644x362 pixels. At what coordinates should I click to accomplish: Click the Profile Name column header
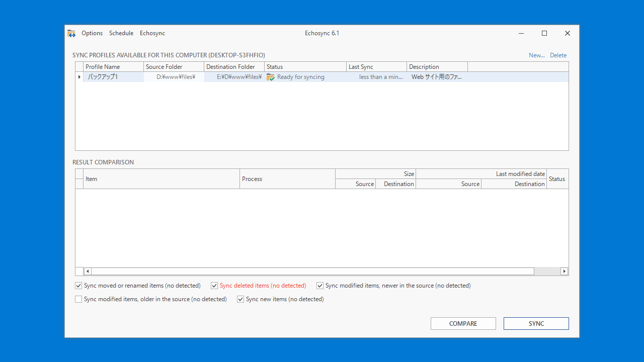114,67
